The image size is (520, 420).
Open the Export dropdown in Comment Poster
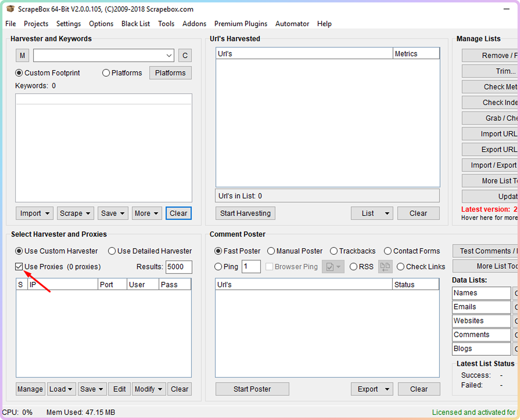[372, 389]
